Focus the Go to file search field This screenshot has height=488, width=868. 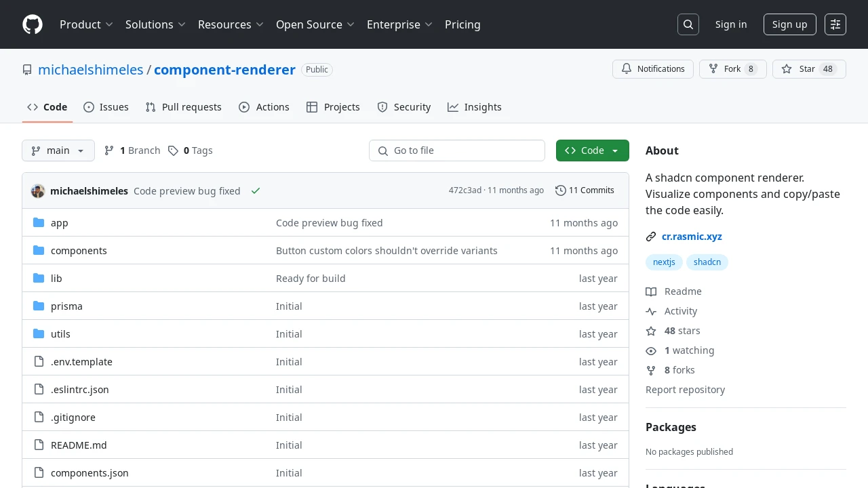(457, 150)
